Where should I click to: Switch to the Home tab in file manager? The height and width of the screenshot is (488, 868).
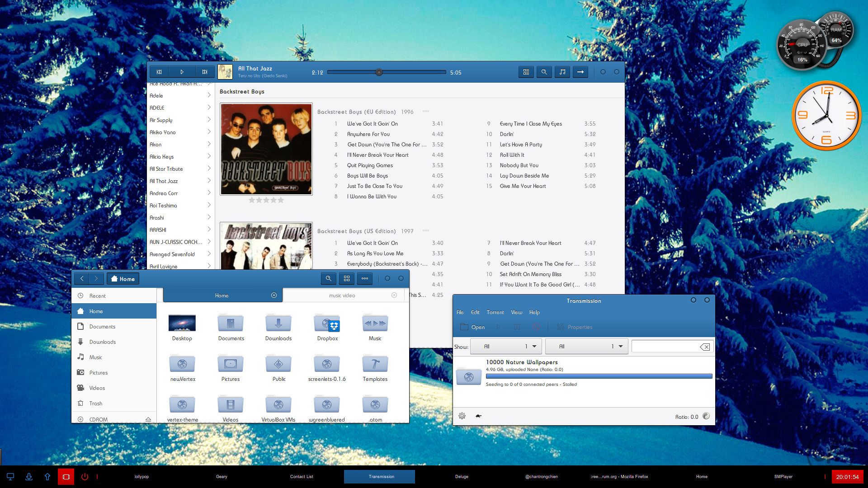tap(222, 295)
